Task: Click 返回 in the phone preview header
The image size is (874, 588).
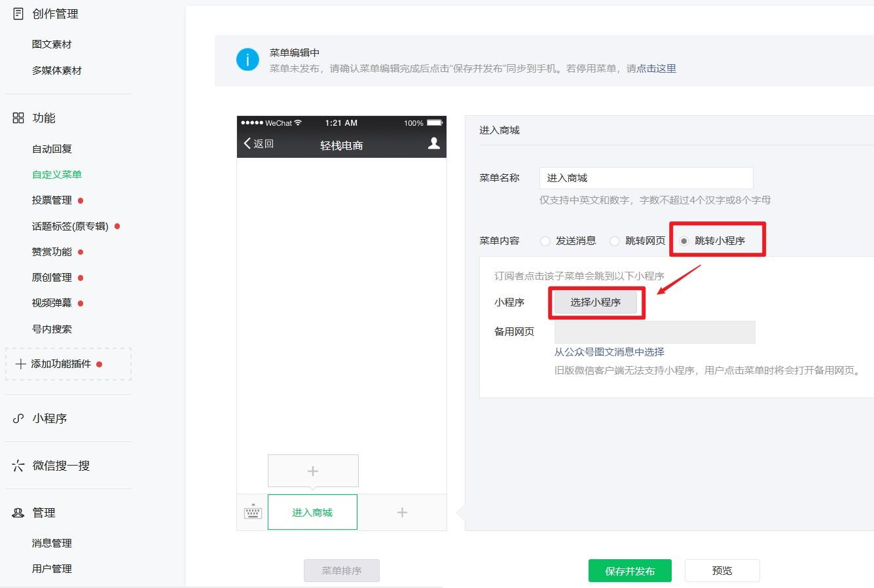Action: click(x=263, y=143)
